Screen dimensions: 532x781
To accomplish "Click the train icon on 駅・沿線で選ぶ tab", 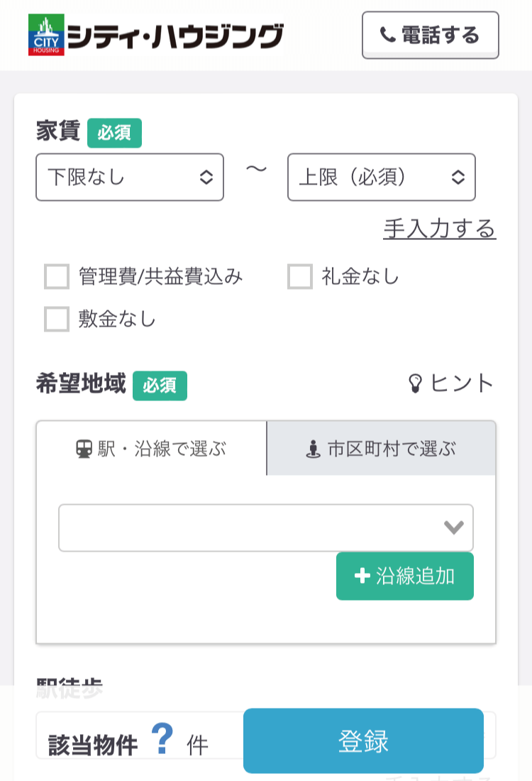I will click(x=83, y=448).
